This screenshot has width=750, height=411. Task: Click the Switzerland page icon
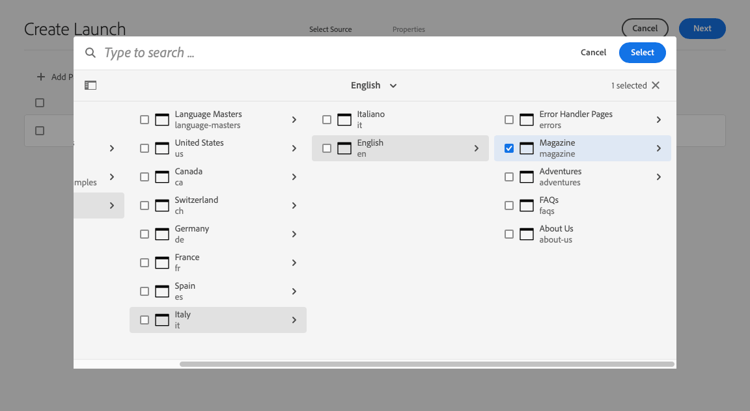[162, 205]
